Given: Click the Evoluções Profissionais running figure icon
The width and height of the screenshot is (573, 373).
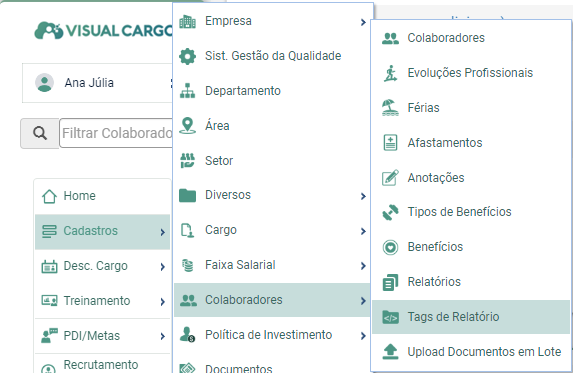Looking at the screenshot, I should tap(390, 73).
